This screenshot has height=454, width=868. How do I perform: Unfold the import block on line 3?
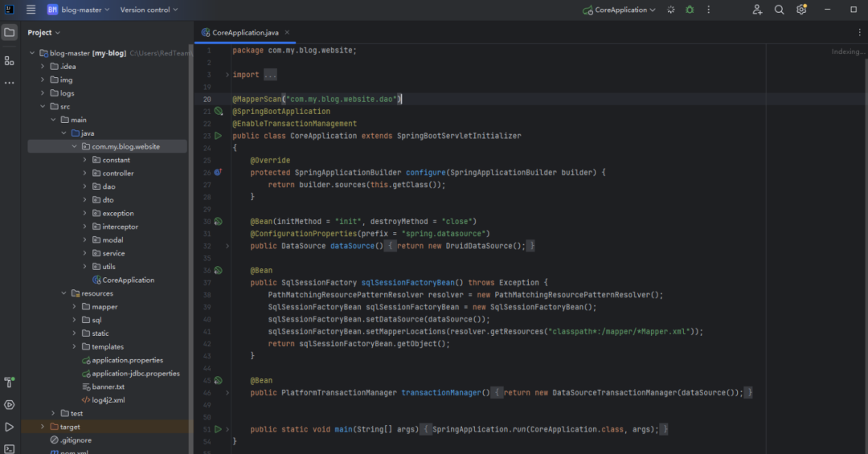click(227, 75)
